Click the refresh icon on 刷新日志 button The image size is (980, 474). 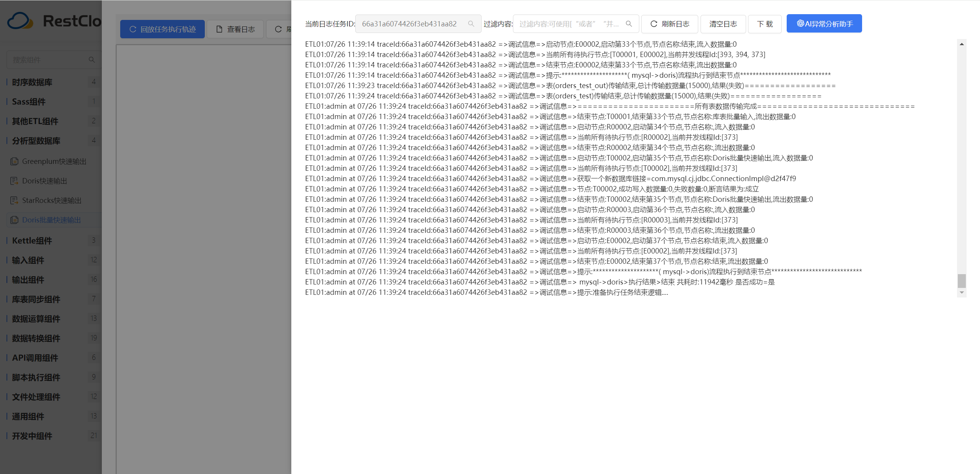click(654, 24)
